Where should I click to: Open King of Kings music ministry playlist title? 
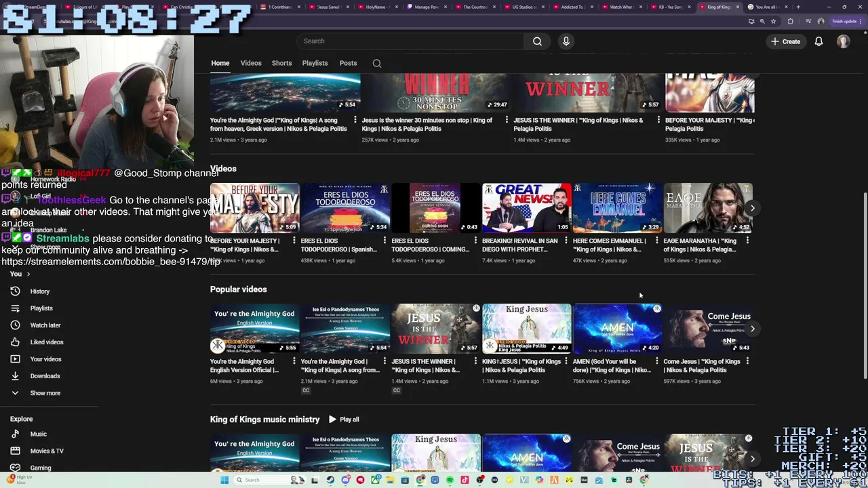[264, 420]
